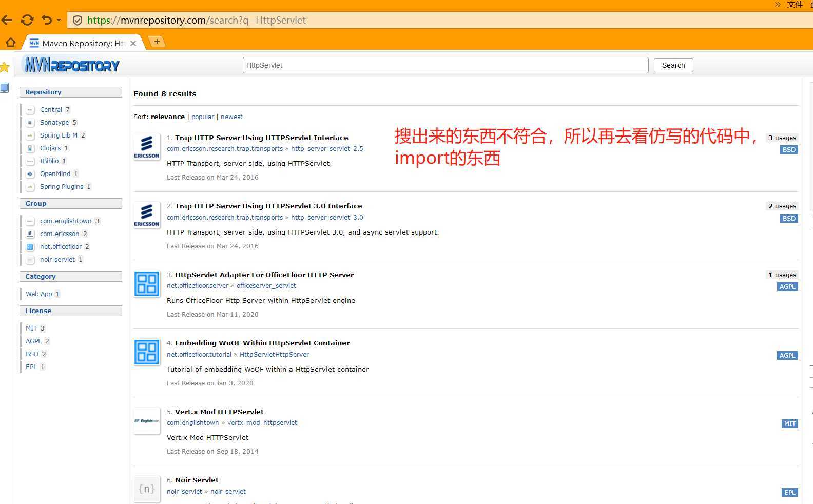
Task: Filter by net.officefloor group
Action: 61,246
